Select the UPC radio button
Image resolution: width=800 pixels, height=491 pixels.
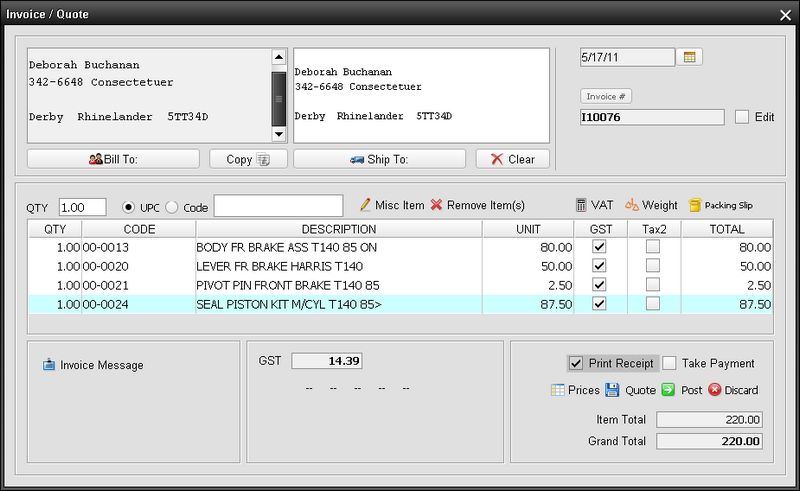click(x=129, y=207)
